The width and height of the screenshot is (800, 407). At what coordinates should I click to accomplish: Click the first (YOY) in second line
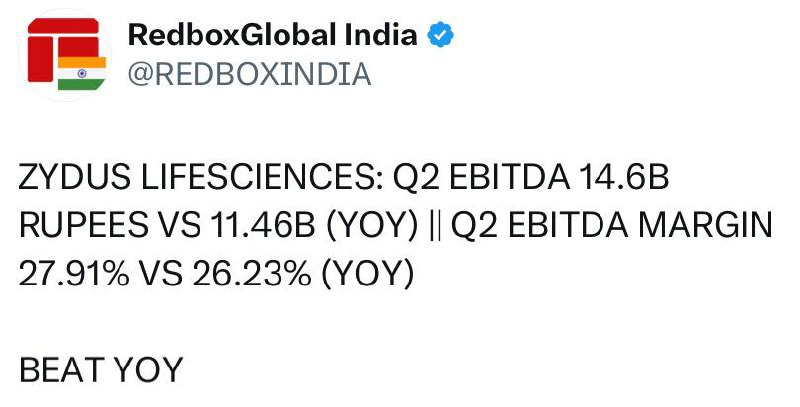point(371,226)
